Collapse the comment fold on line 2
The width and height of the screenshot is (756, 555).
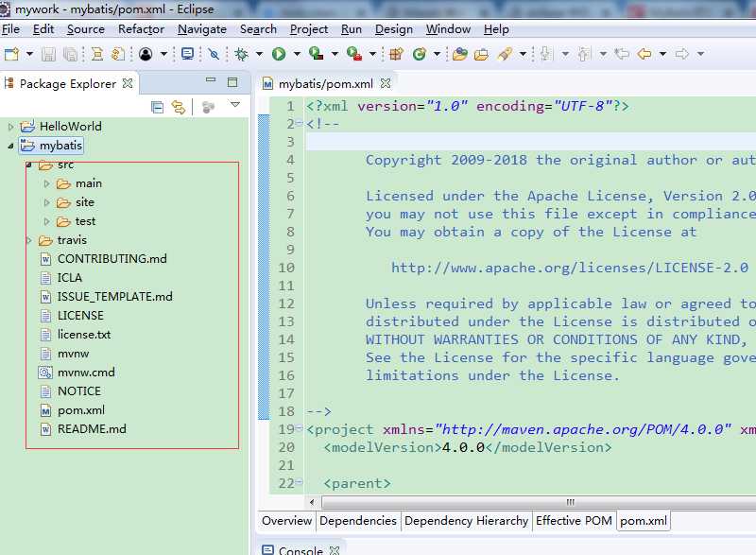click(x=299, y=124)
